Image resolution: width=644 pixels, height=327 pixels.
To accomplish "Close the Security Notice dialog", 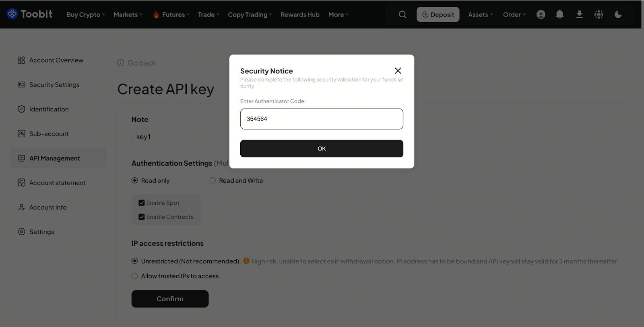I will coord(398,71).
